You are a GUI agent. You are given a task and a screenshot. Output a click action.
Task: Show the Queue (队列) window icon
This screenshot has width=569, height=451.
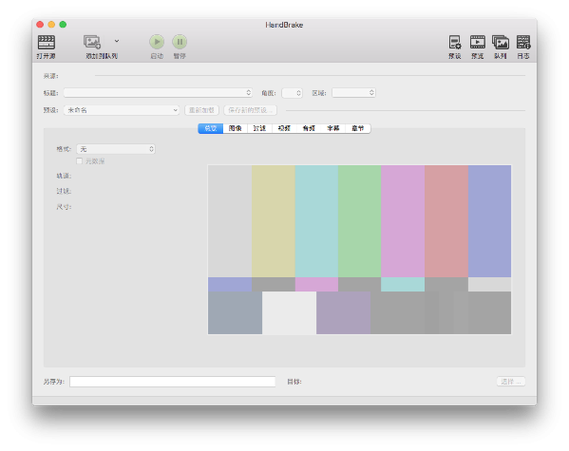point(500,42)
